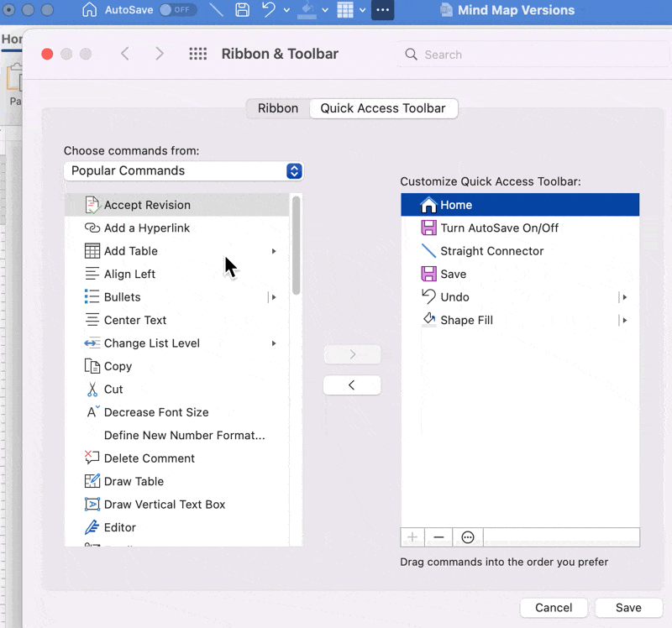The width and height of the screenshot is (672, 628).
Task: Click the Add Table grid icon in the title bar
Action: [345, 10]
